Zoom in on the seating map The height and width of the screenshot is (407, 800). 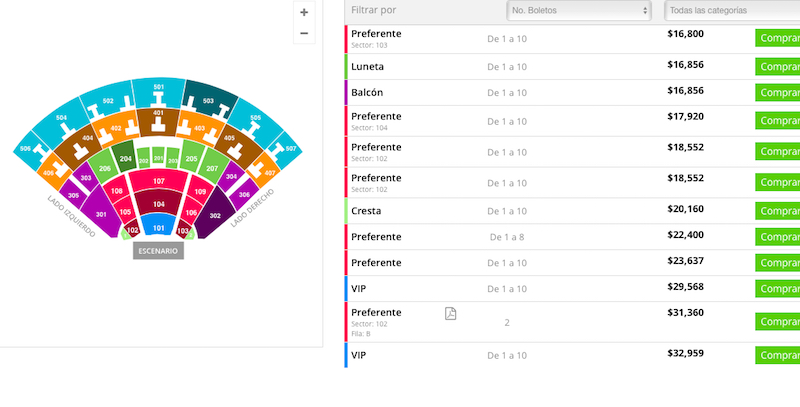[304, 13]
